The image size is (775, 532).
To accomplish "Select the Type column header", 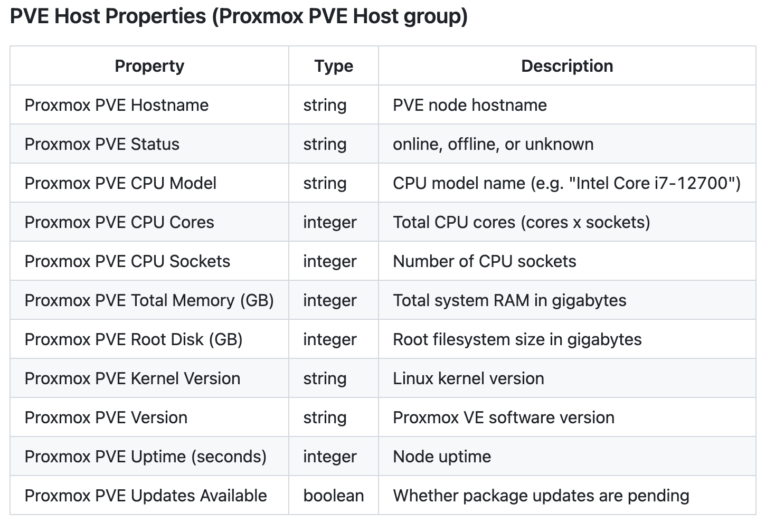I will [334, 66].
